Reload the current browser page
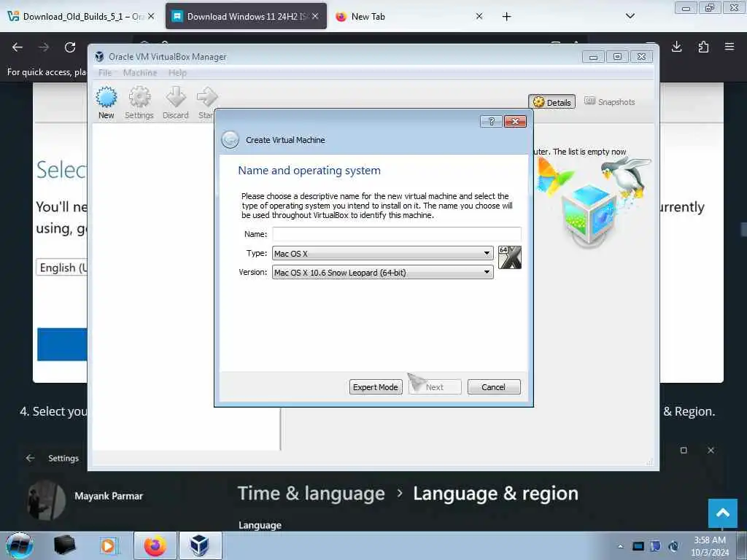The image size is (747, 560). [x=70, y=47]
